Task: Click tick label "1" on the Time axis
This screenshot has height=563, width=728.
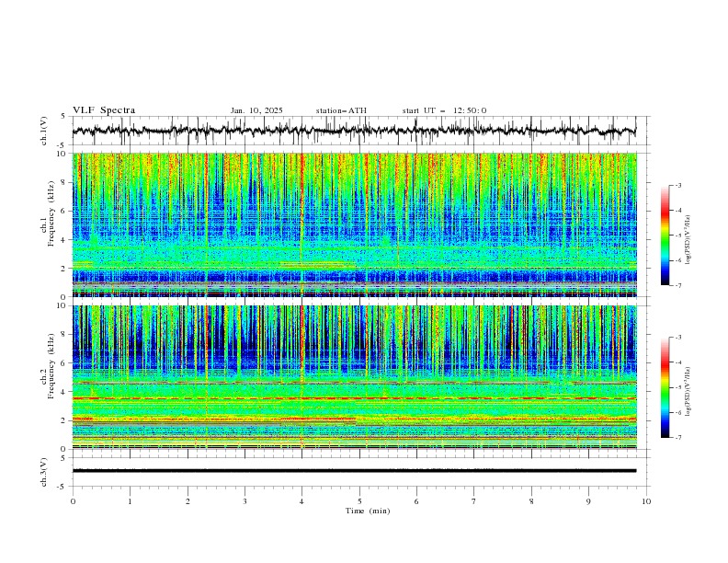Action: pos(130,501)
